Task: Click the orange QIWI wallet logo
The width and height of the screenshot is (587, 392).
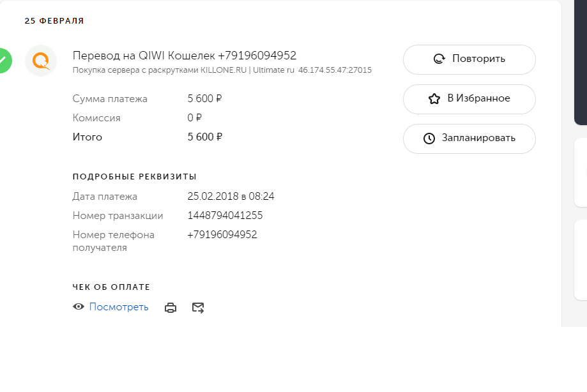Action: tap(41, 61)
